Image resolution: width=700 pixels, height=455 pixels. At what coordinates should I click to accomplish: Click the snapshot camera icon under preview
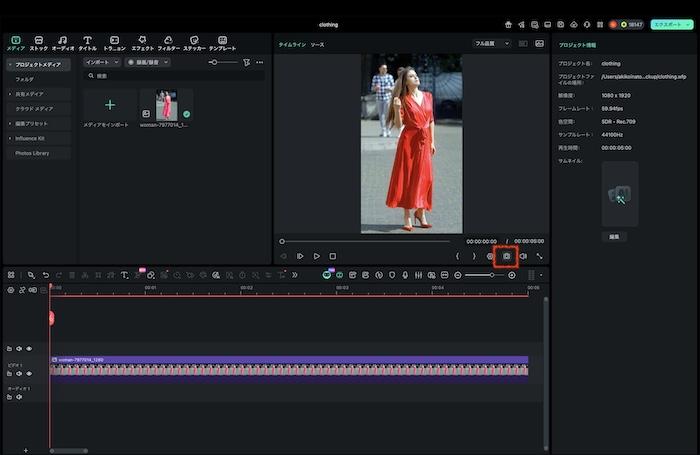pyautogui.click(x=506, y=256)
